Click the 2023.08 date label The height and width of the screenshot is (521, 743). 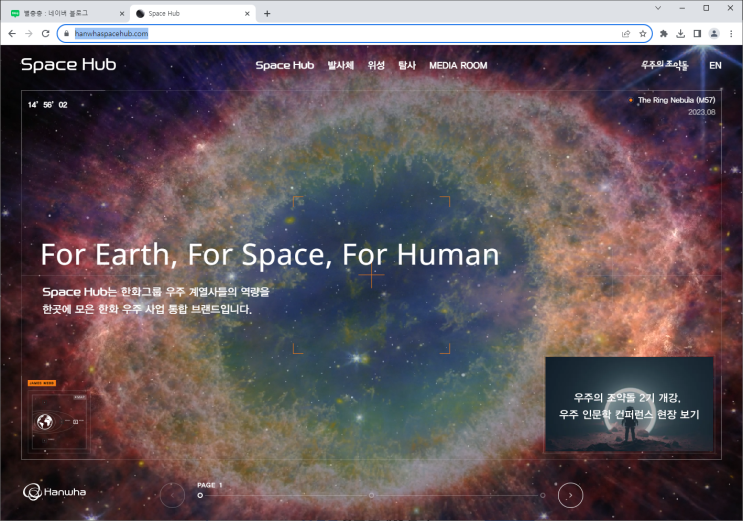(x=702, y=112)
